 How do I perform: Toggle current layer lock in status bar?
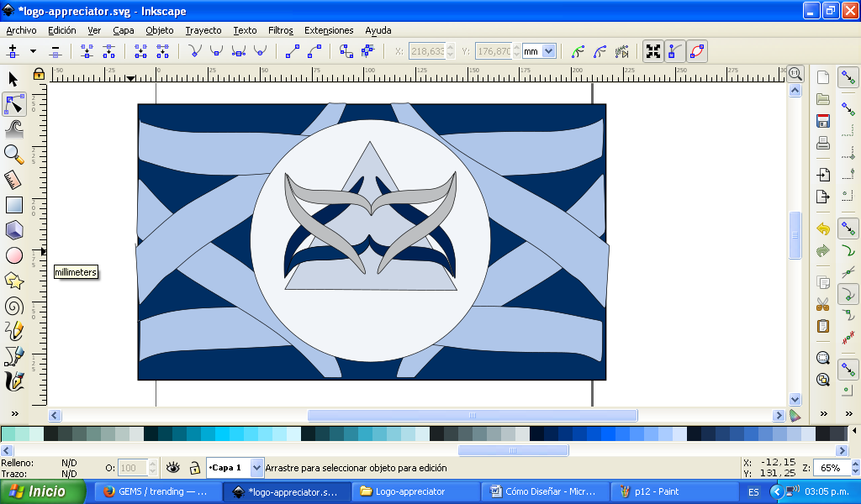(x=194, y=468)
